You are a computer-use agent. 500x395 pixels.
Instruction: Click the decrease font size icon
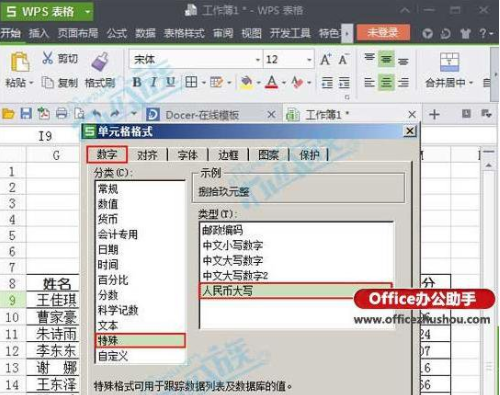tap(343, 60)
